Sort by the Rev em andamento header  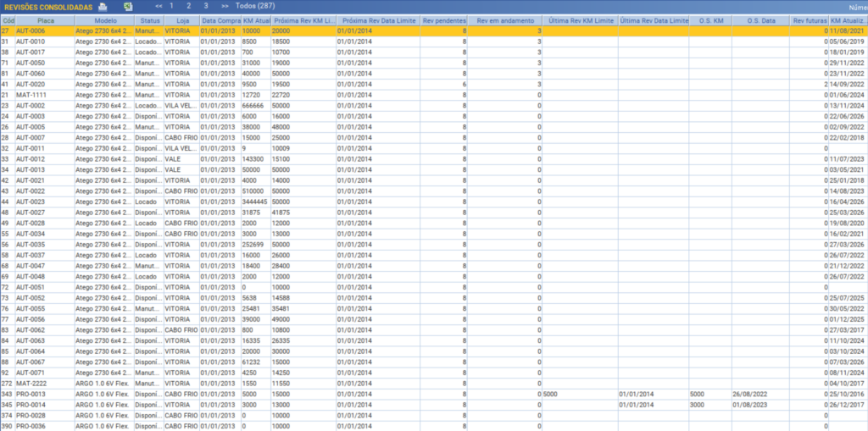tap(505, 20)
